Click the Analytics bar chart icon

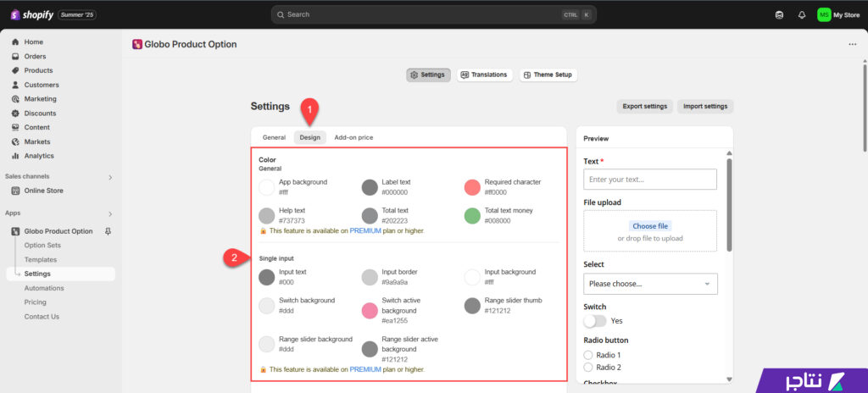pyautogui.click(x=15, y=156)
